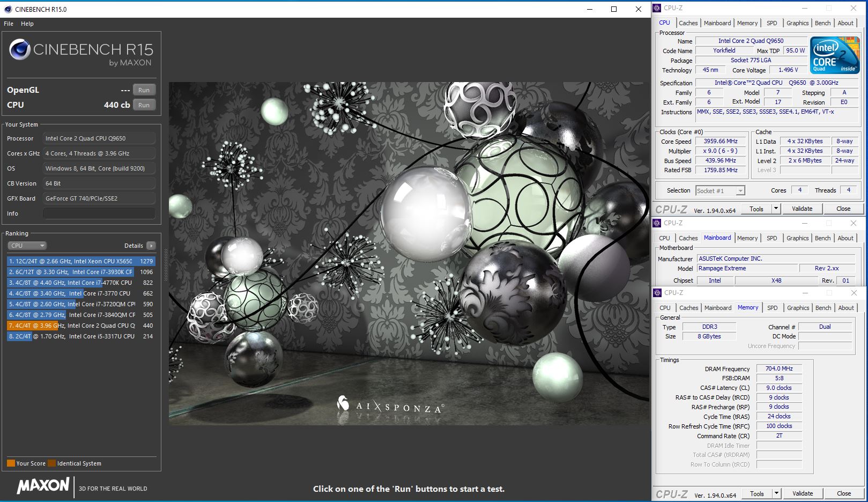Select ranking row 4 Intel Core i7-3770
This screenshot has width=868, height=502.
81,293
